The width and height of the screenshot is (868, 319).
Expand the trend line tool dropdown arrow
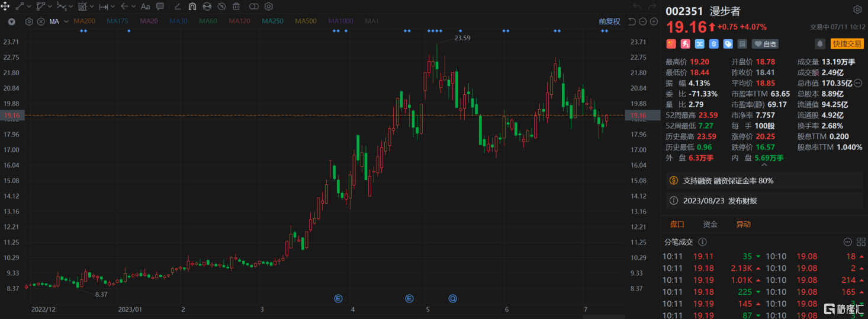point(29,7)
